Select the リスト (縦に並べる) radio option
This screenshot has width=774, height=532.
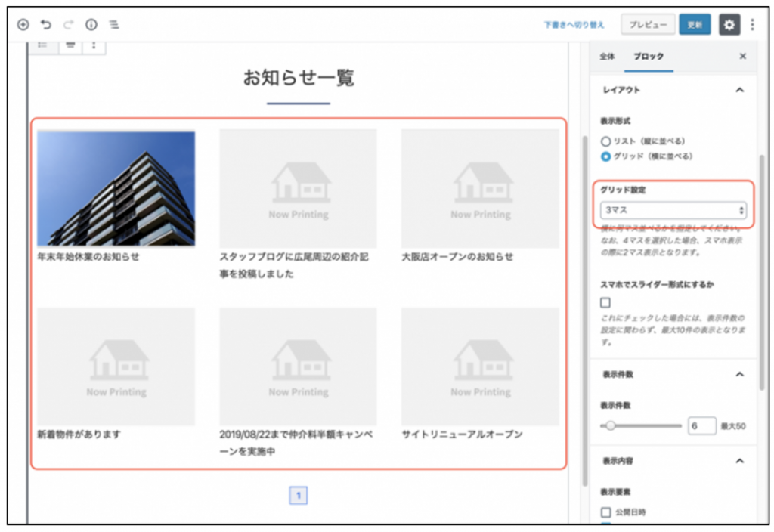605,141
